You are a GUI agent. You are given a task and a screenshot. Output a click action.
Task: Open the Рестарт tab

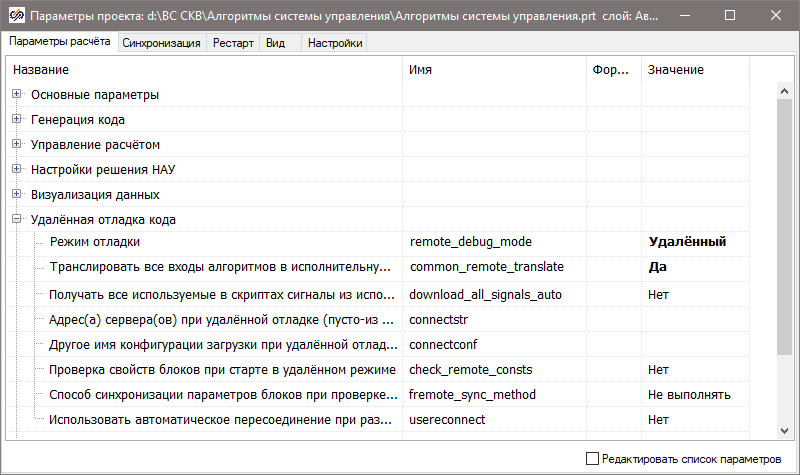point(233,43)
